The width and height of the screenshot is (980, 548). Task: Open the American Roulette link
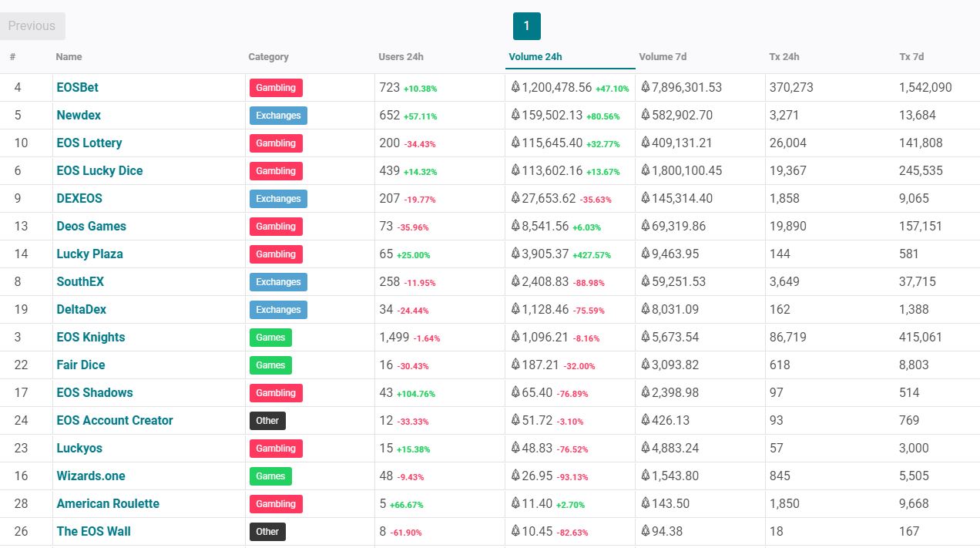[108, 504]
